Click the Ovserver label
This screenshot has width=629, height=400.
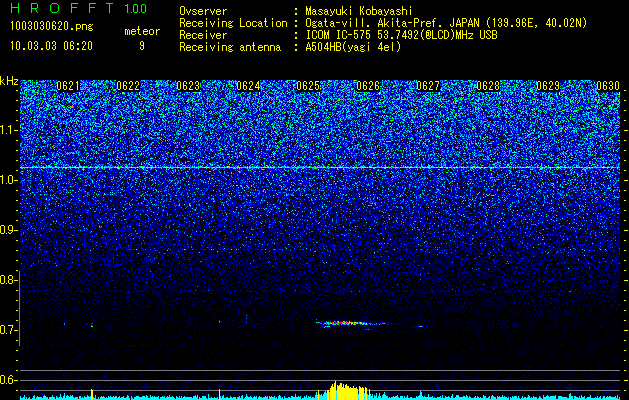tap(203, 11)
